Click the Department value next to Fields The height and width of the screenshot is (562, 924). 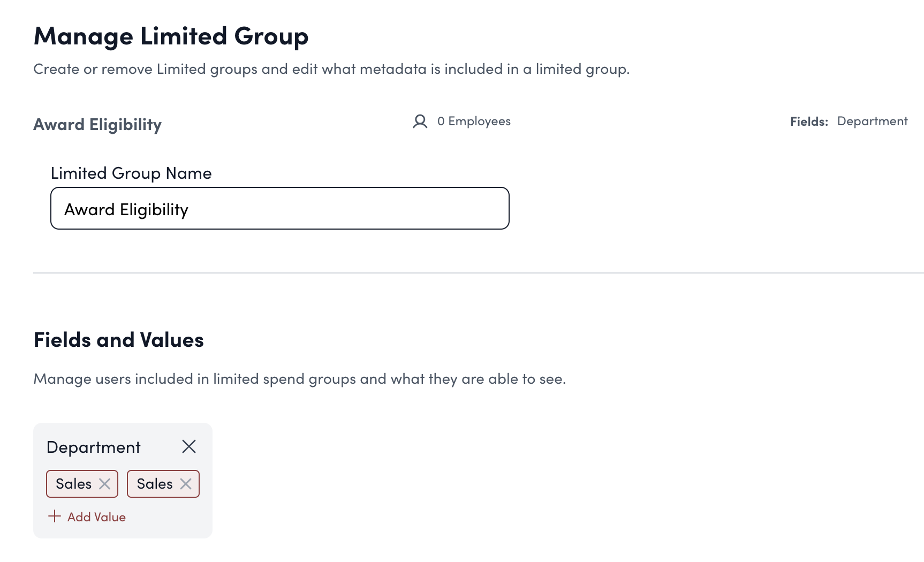coord(872,121)
